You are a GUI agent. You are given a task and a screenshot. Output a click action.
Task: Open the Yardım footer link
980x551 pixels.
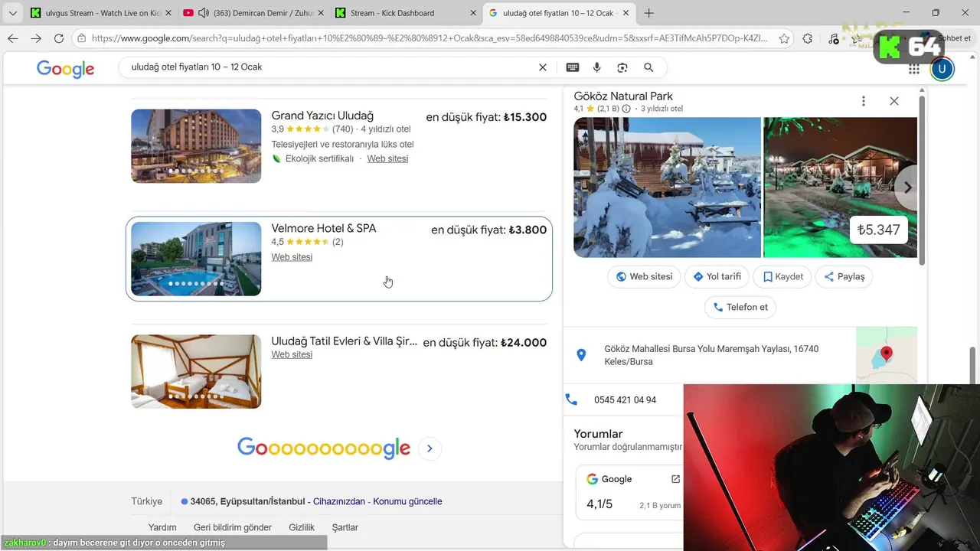[162, 527]
